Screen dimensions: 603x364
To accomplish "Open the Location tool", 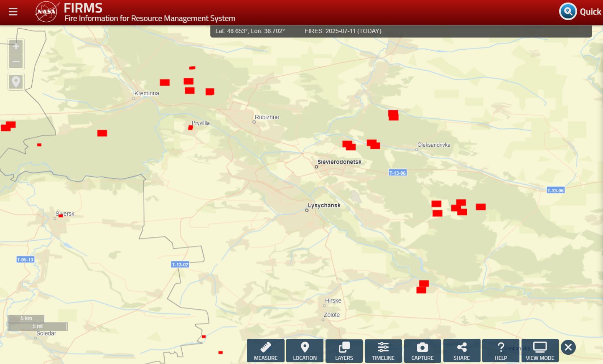I will point(305,351).
